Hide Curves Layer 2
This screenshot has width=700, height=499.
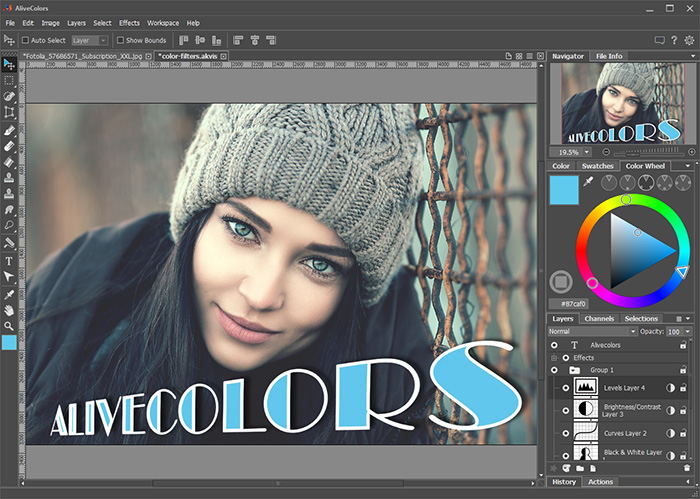point(566,433)
